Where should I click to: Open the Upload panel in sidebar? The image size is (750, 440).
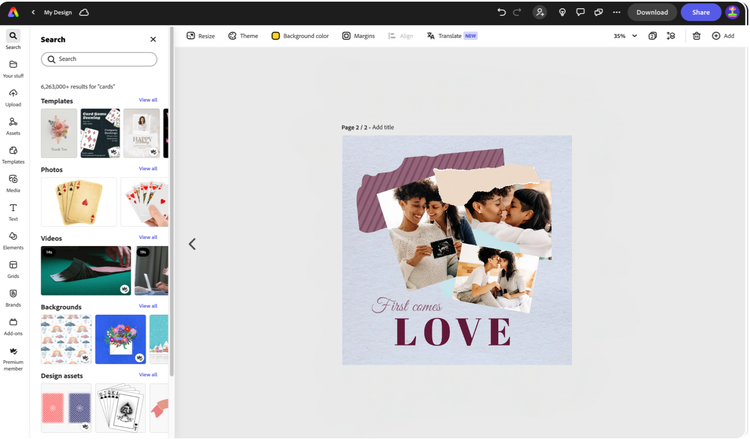(x=13, y=96)
